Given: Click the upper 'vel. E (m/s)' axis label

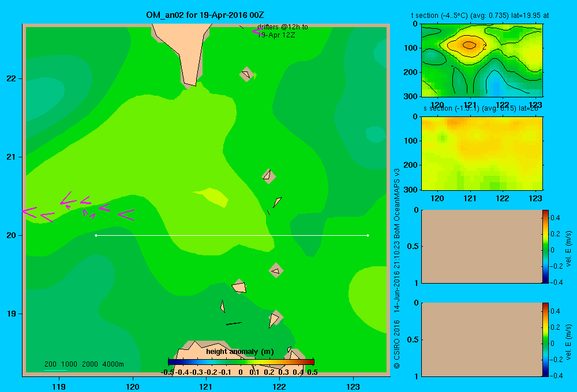Looking at the screenshot, I should (569, 249).
